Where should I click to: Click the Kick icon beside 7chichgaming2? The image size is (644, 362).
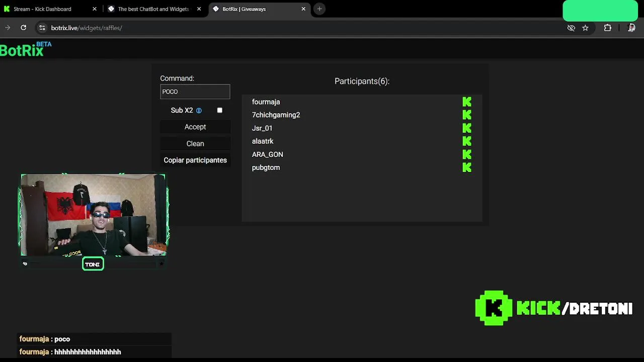click(x=467, y=115)
